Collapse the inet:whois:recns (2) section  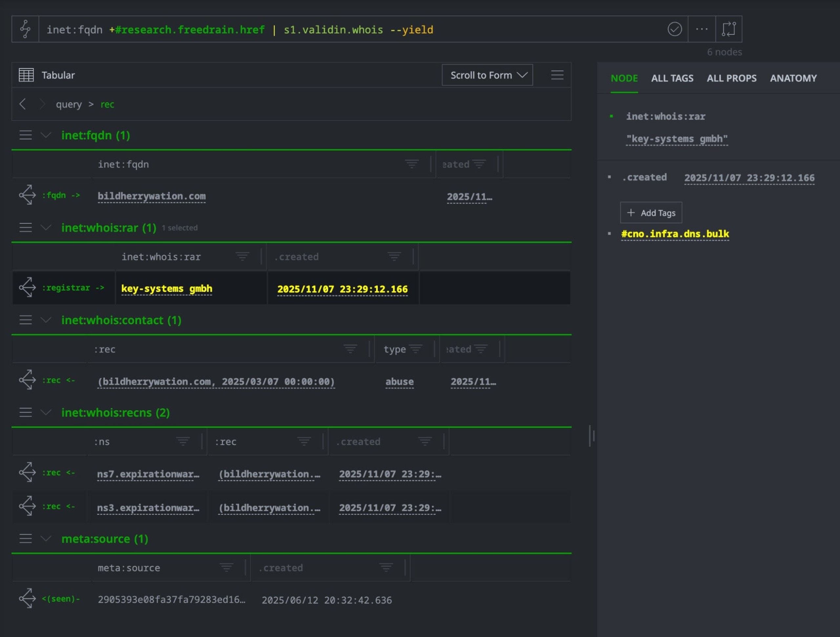click(x=46, y=413)
